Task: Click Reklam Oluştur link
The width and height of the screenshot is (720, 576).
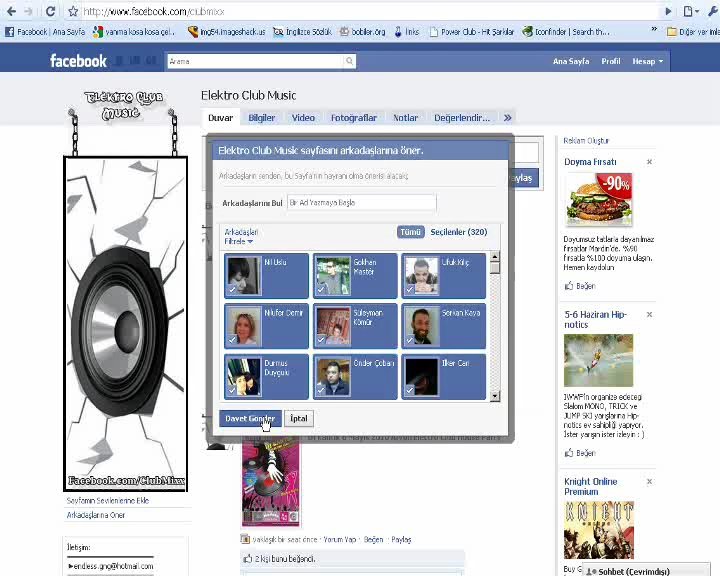Action: point(586,141)
